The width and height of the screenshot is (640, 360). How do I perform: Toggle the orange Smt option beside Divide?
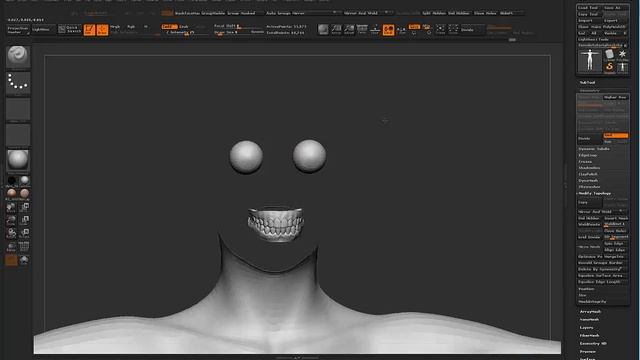coord(616,136)
